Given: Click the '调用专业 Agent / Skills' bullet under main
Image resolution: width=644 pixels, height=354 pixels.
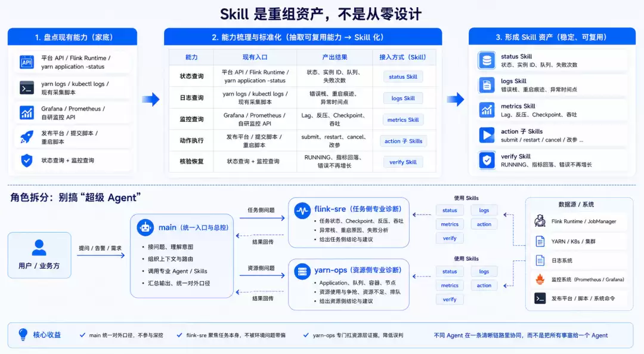Looking at the screenshot, I should pos(178,271).
